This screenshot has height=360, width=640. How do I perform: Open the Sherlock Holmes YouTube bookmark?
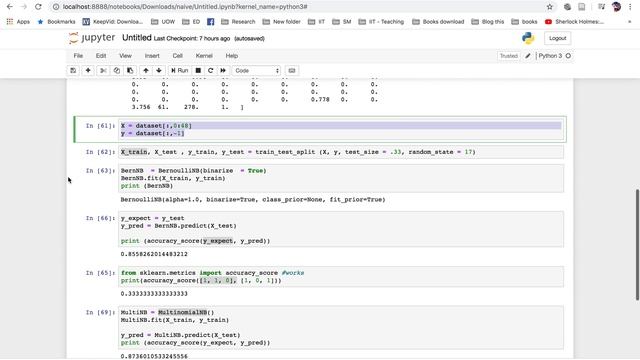pyautogui.click(x=574, y=22)
